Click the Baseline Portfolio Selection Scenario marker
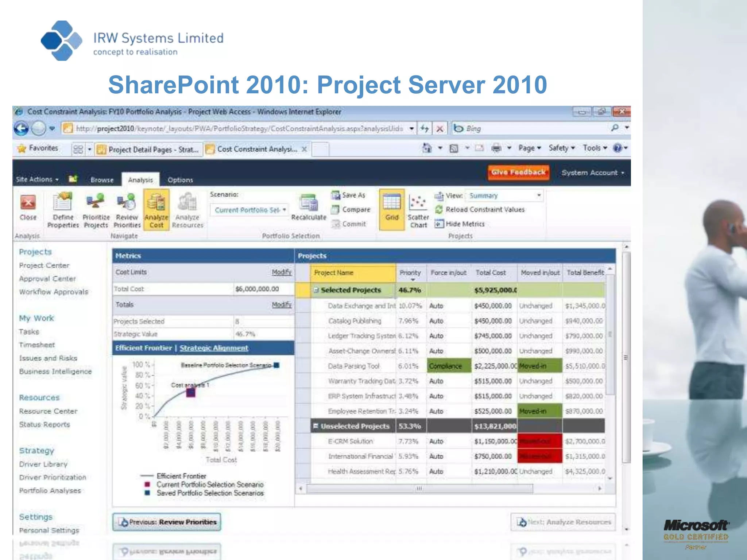This screenshot has width=747, height=560. [276, 365]
